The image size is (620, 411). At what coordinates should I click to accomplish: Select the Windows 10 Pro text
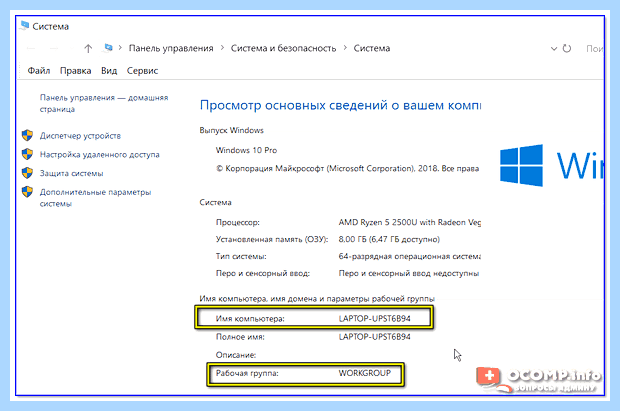[x=246, y=150]
